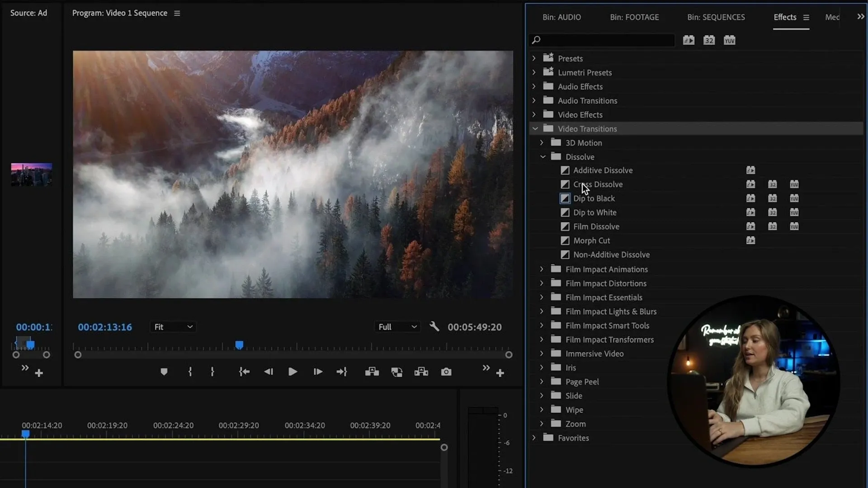Expand the 3D Motion transitions folder

[542, 142]
